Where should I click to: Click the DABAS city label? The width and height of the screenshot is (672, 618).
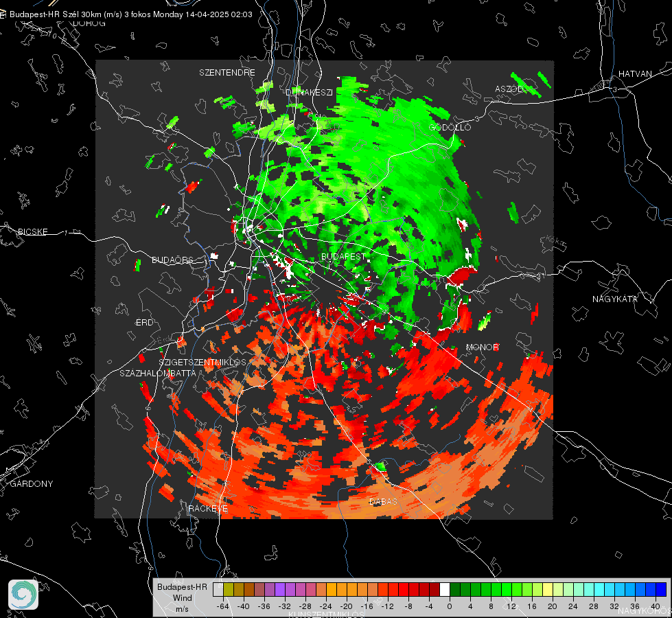pos(383,501)
